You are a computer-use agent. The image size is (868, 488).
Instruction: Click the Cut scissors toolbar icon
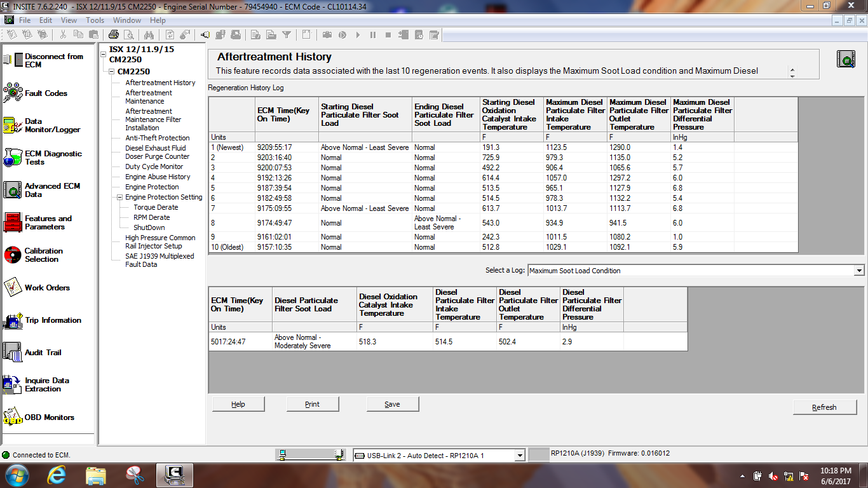tap(63, 34)
